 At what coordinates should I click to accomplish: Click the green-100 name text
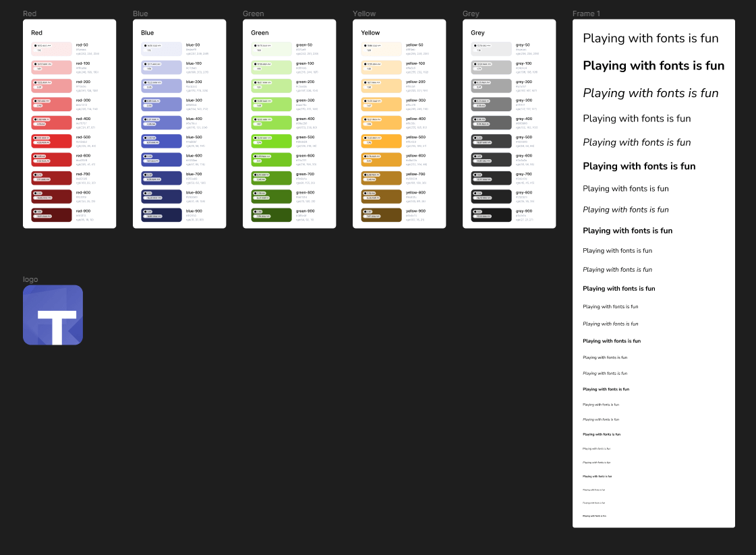click(305, 63)
